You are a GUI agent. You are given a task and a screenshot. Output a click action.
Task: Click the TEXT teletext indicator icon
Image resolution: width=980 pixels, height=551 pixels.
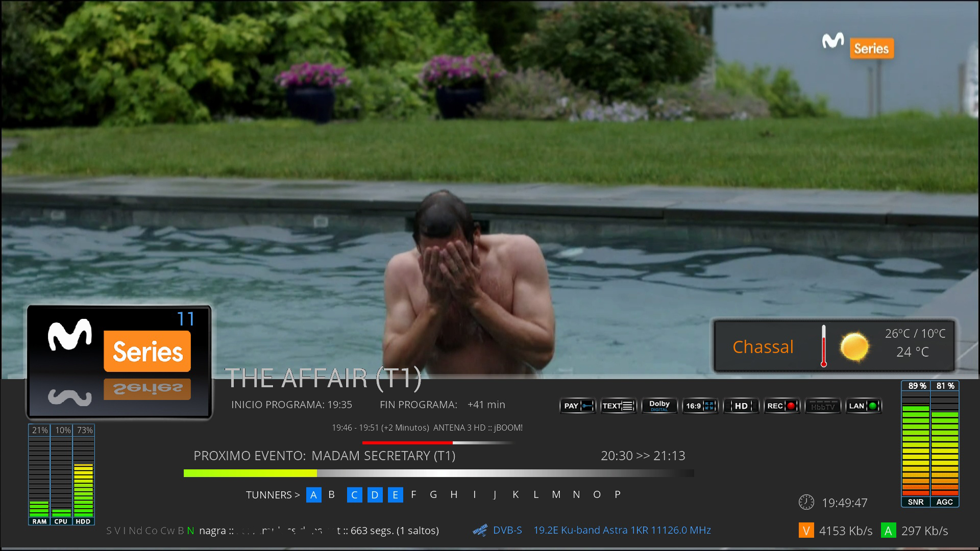(x=618, y=406)
